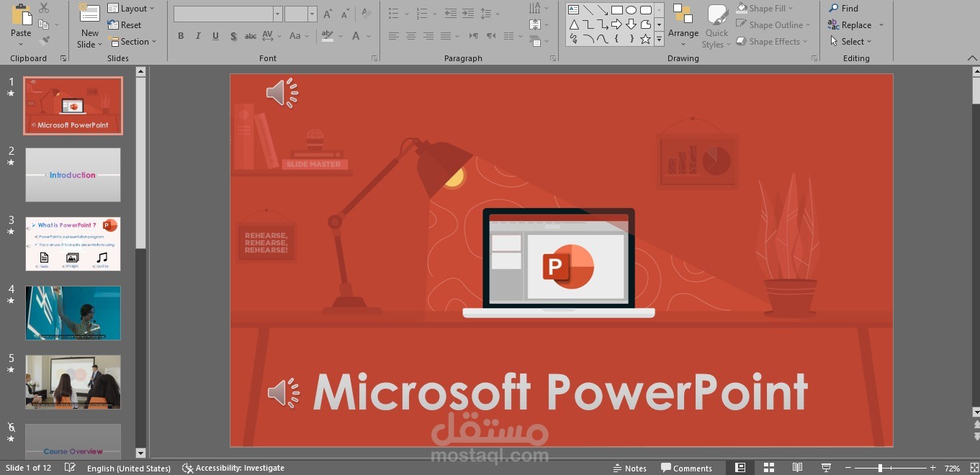The height and width of the screenshot is (475, 980).
Task: Decrease font size with the smaller A
Action: coord(345,14)
